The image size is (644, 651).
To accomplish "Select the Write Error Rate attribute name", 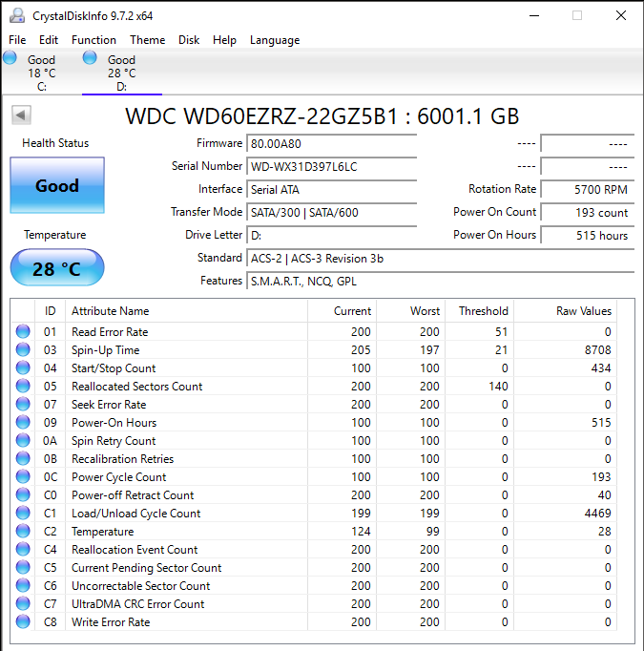I will coord(111,622).
